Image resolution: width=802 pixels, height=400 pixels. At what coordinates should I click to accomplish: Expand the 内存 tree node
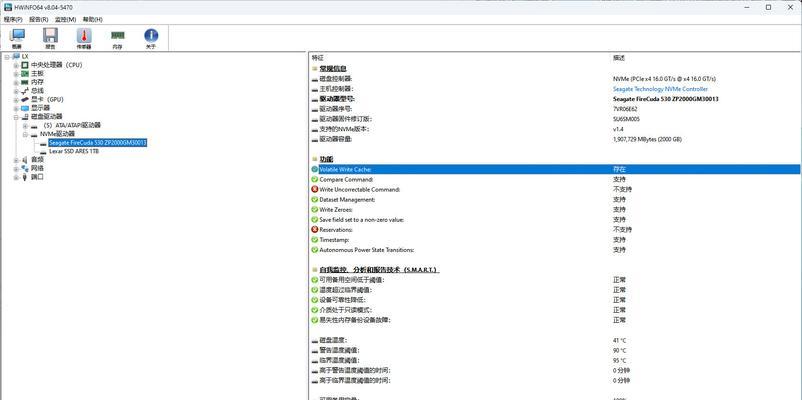click(16, 82)
